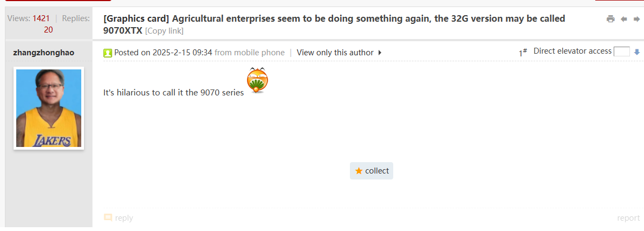The width and height of the screenshot is (644, 231).
Task: Click the author's Lakers jersey avatar
Action: [x=49, y=108]
